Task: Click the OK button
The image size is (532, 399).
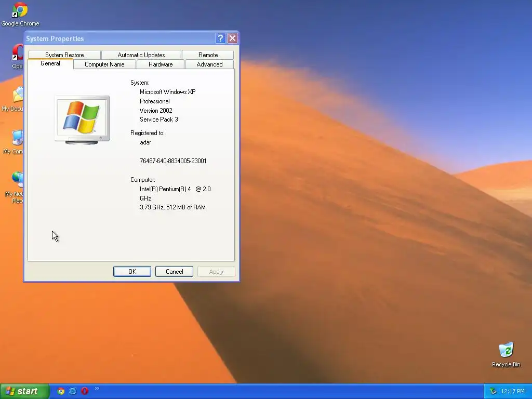Action: [132, 271]
